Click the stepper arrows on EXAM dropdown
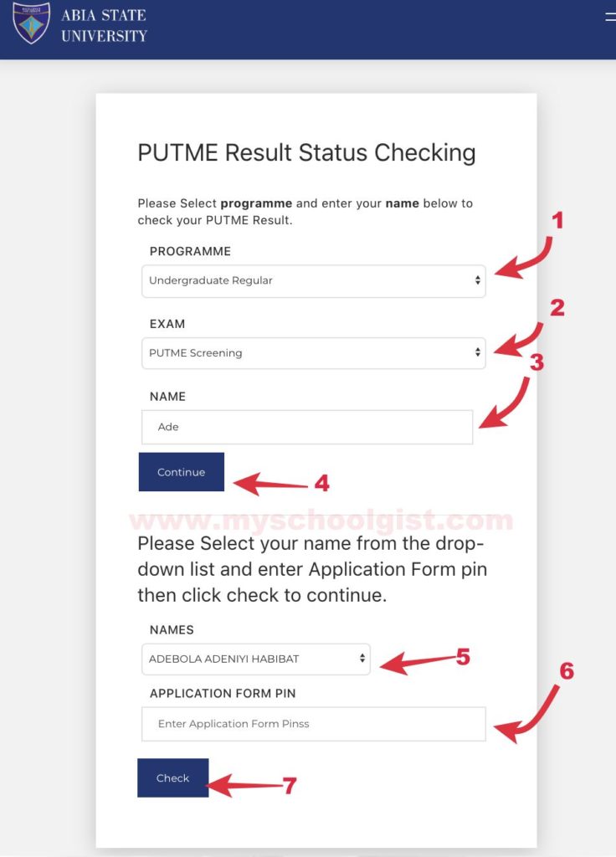The width and height of the screenshot is (616, 857). 478,353
